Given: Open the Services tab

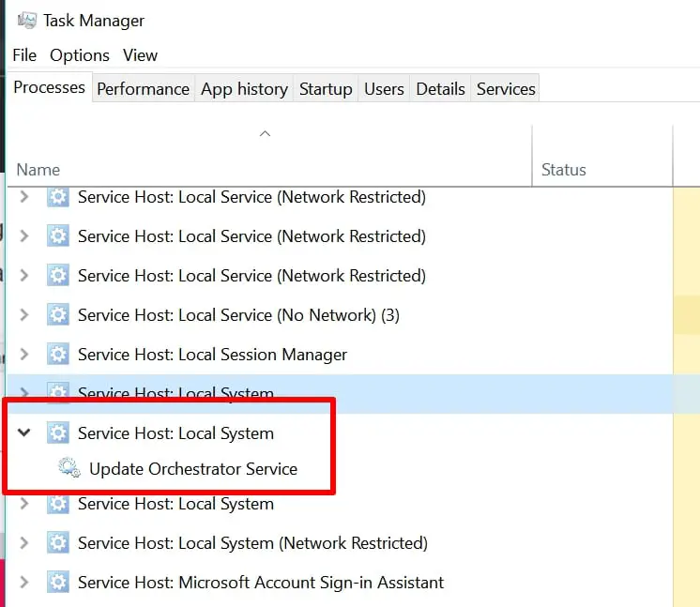Looking at the screenshot, I should pos(506,89).
